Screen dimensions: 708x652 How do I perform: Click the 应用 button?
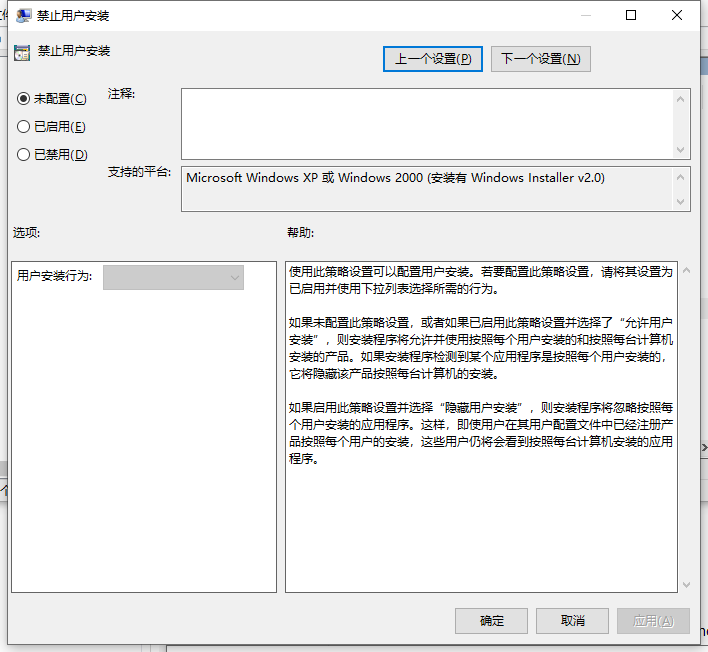point(653,621)
